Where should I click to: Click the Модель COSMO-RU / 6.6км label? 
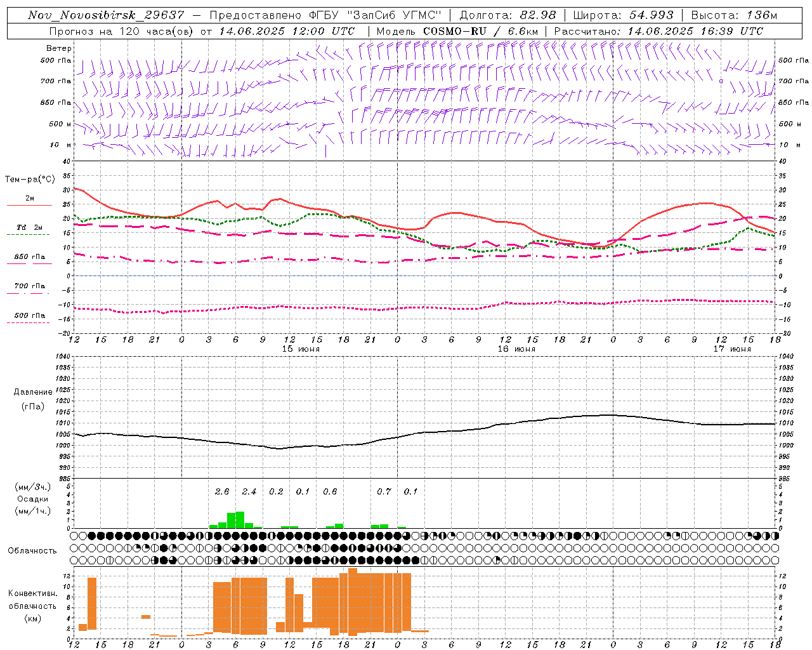point(457,31)
